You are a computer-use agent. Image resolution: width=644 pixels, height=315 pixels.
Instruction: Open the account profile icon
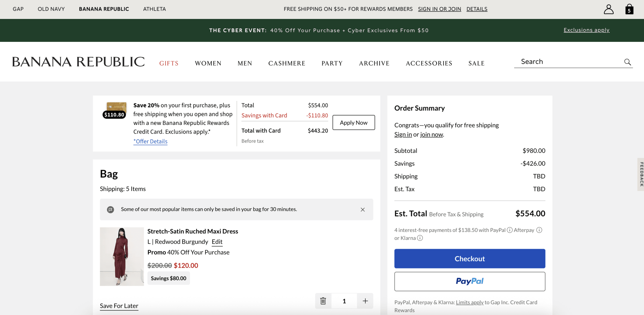(609, 9)
